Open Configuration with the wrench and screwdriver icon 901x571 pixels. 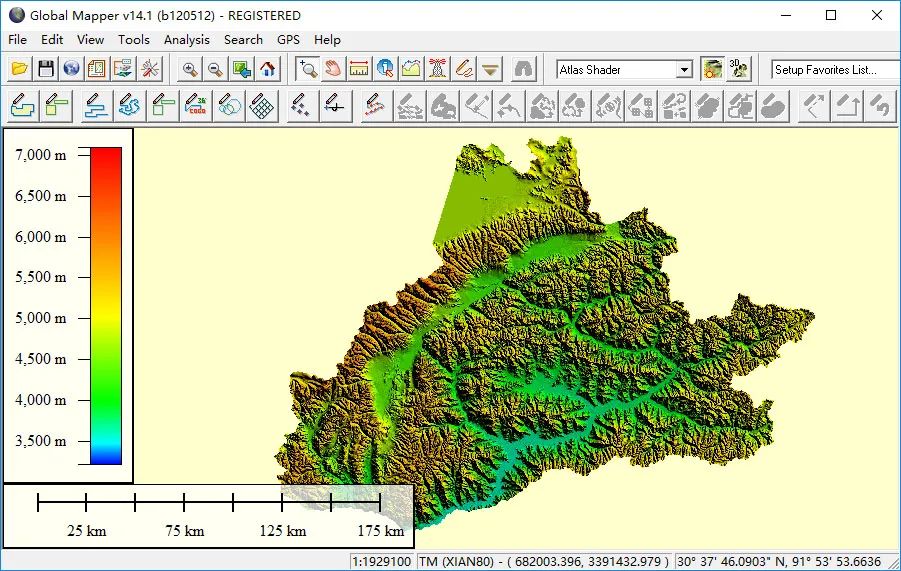(x=151, y=70)
